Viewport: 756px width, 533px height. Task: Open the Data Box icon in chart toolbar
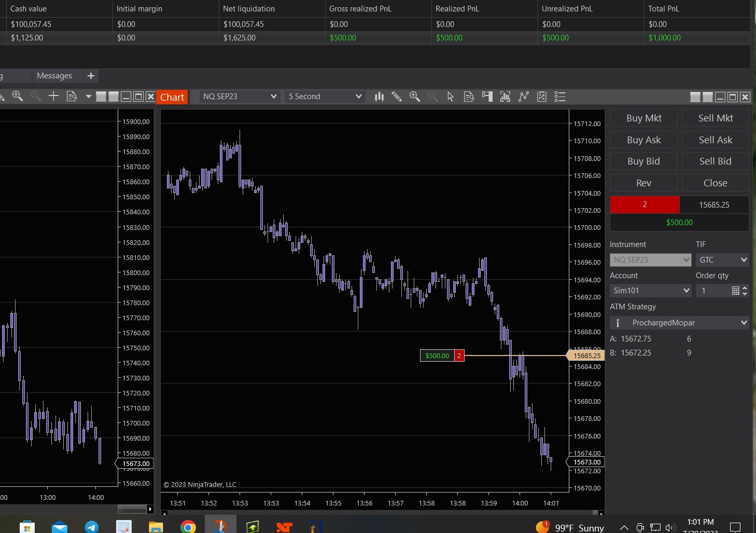[469, 97]
